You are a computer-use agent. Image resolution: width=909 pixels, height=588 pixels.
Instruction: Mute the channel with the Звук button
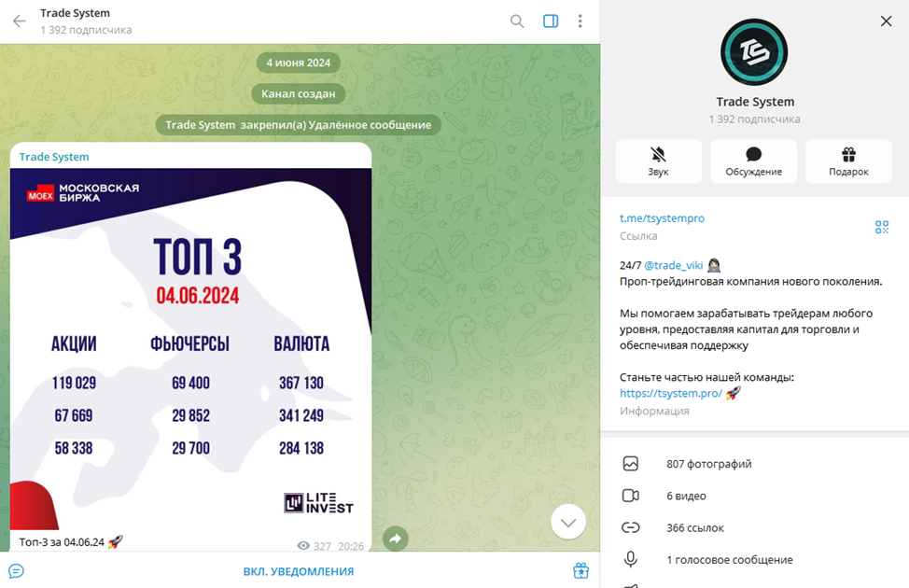pyautogui.click(x=658, y=161)
